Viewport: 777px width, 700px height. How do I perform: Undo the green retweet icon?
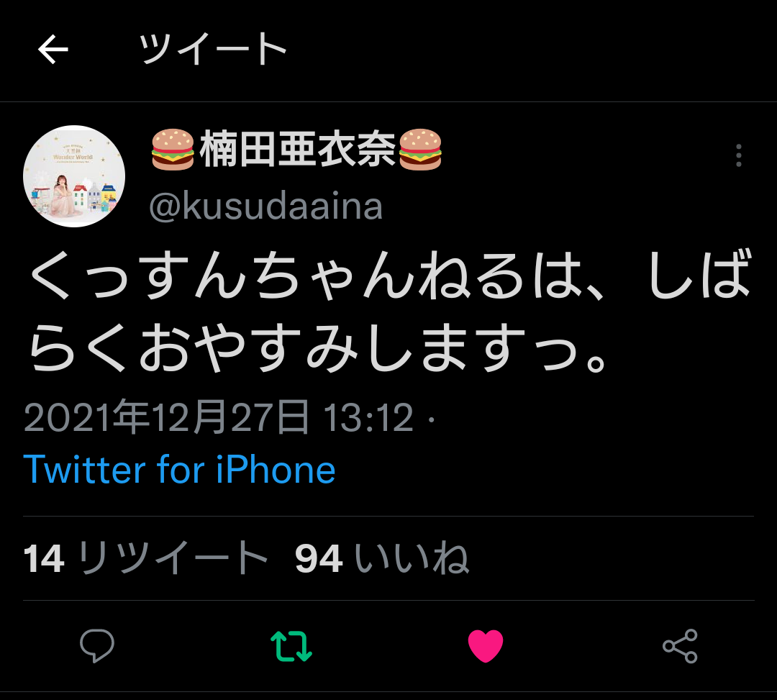click(x=291, y=646)
